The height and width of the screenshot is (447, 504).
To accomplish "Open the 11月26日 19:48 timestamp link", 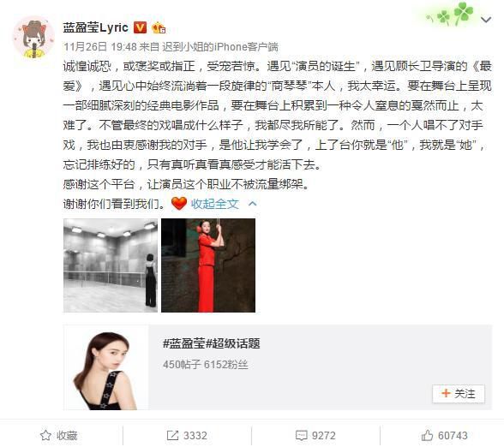I will (x=100, y=47).
